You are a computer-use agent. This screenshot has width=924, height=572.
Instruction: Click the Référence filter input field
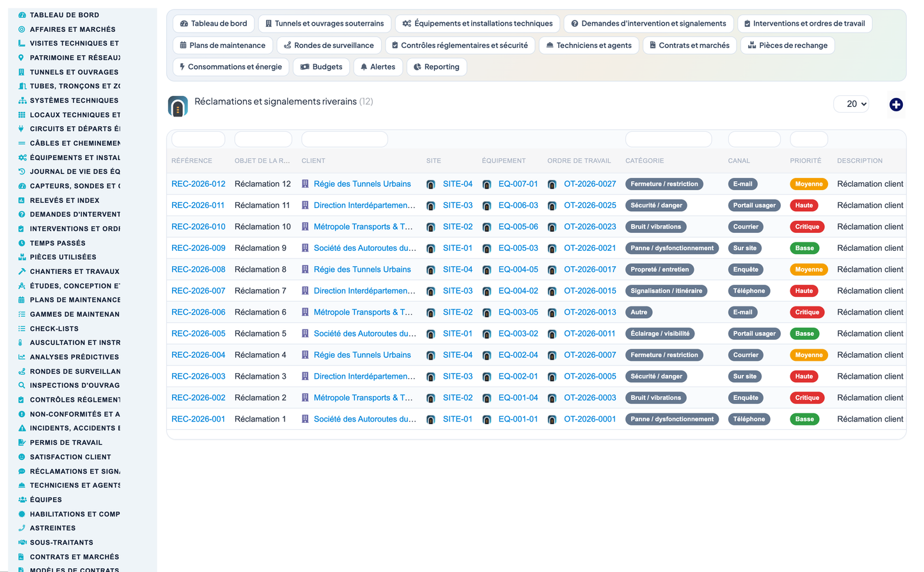coord(198,139)
